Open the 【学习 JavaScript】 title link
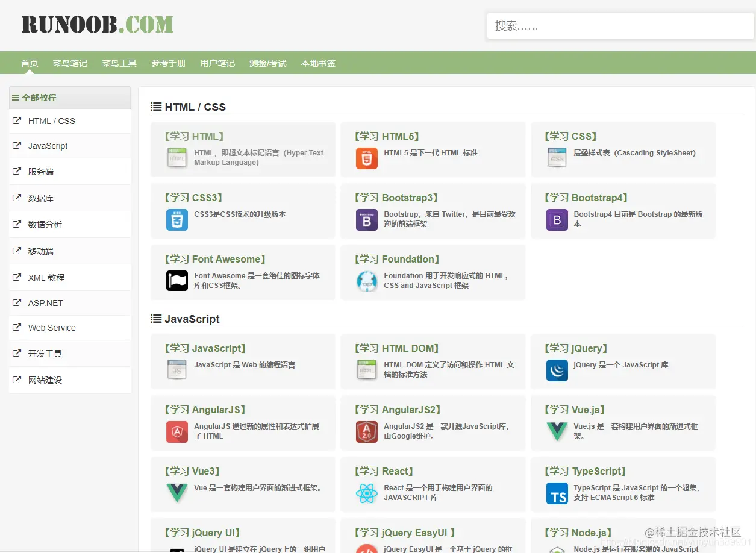 (205, 348)
